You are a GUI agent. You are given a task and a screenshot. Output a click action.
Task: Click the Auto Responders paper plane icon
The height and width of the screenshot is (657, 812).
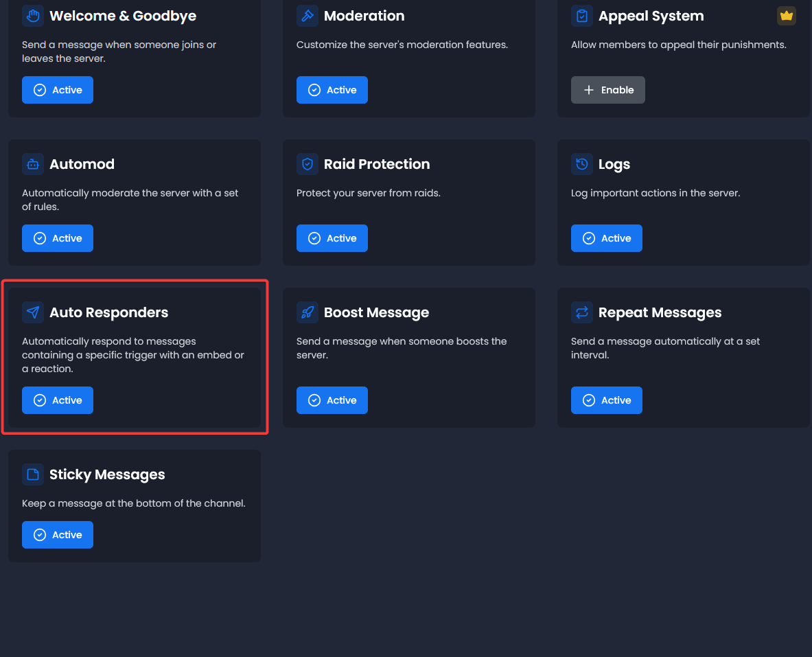[33, 312]
